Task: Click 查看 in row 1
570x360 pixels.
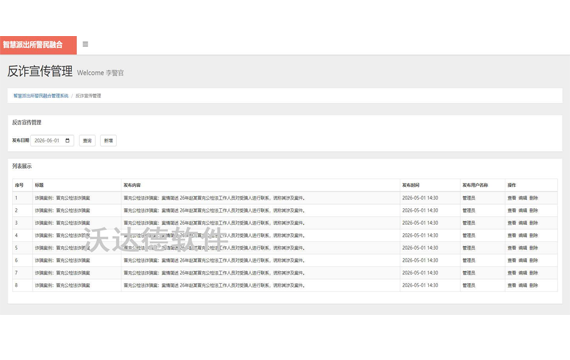Action: click(x=512, y=198)
